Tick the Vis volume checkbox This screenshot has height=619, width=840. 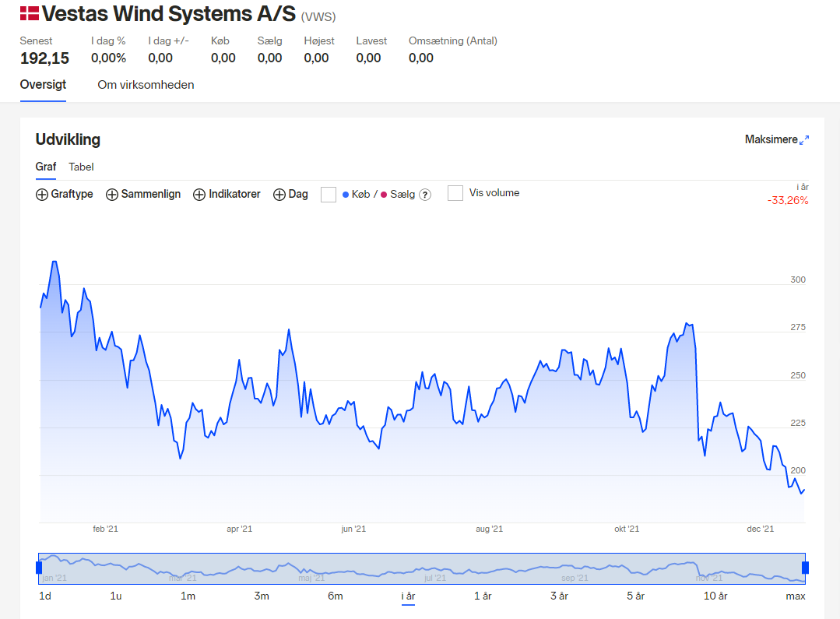(x=455, y=193)
